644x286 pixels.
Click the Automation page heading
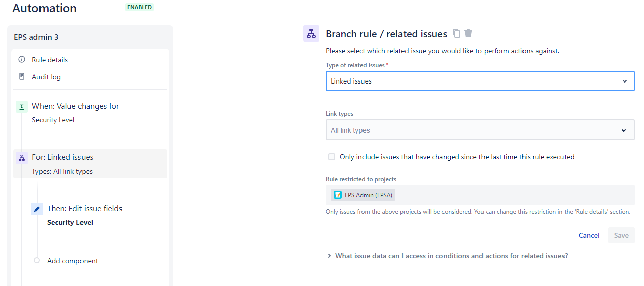pos(45,8)
